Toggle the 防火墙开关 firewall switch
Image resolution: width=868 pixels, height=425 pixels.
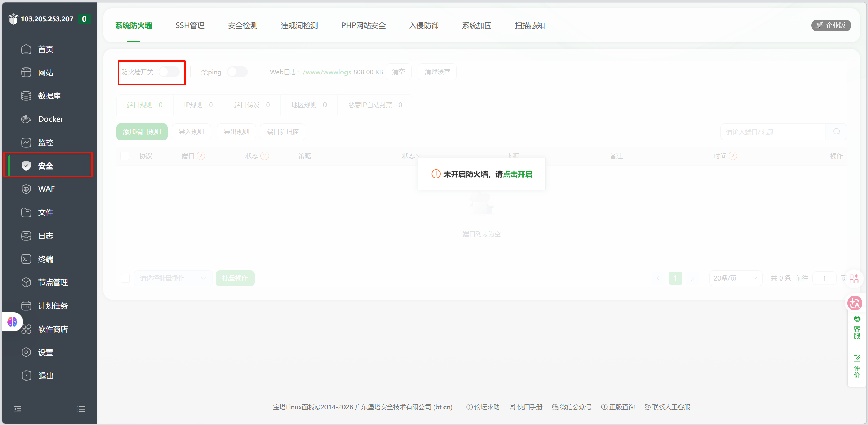(169, 72)
